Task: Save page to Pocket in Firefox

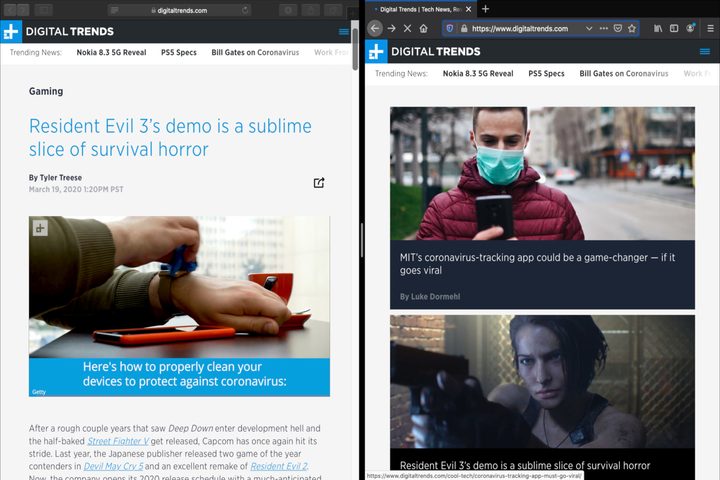Action: (x=618, y=28)
